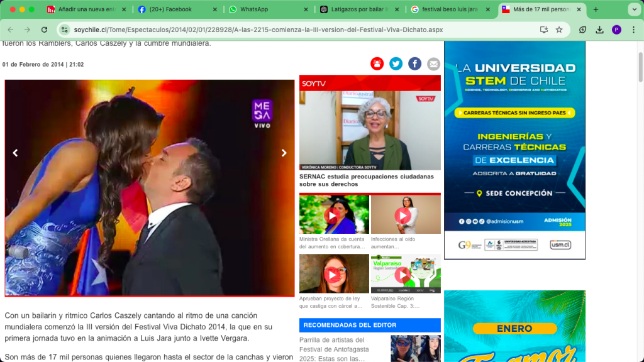Close the Facebook tab

pyautogui.click(x=215, y=9)
